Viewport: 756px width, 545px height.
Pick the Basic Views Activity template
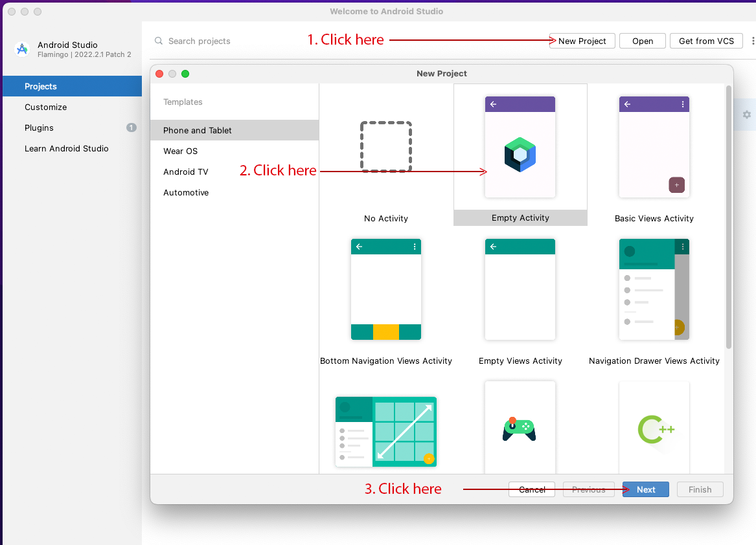(654, 147)
